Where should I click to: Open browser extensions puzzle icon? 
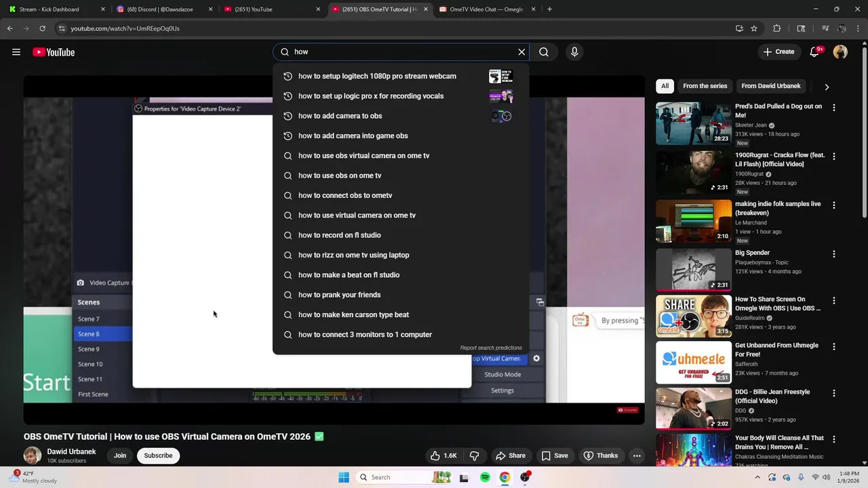777,28
